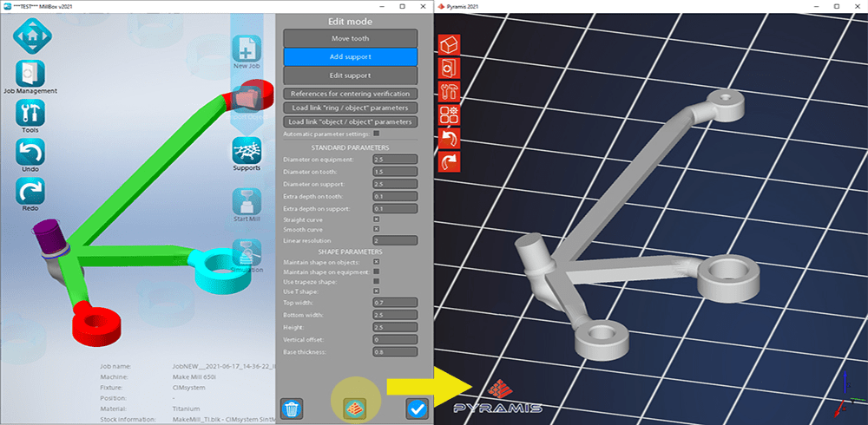This screenshot has height=425, width=868.
Task: Click Diameter on tooth field
Action: 395,172
